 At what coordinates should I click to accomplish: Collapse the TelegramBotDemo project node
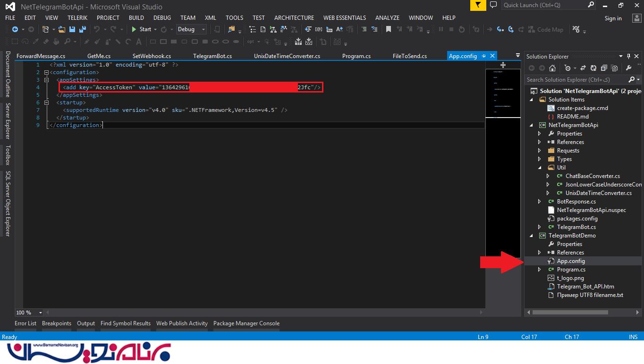(x=531, y=236)
